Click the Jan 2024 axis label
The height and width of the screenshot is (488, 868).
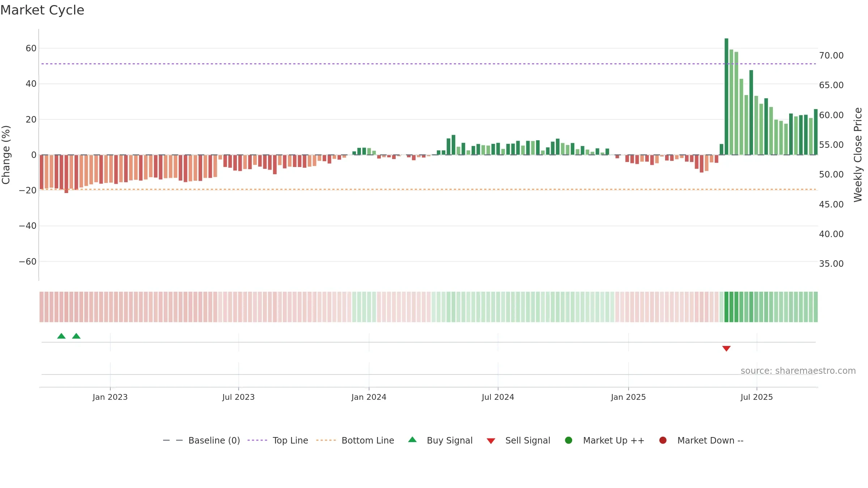point(369,397)
